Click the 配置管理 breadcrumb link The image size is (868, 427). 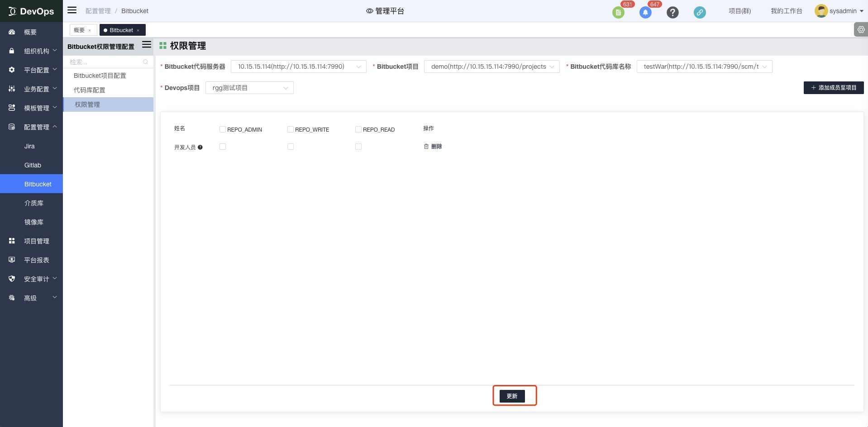coord(98,11)
